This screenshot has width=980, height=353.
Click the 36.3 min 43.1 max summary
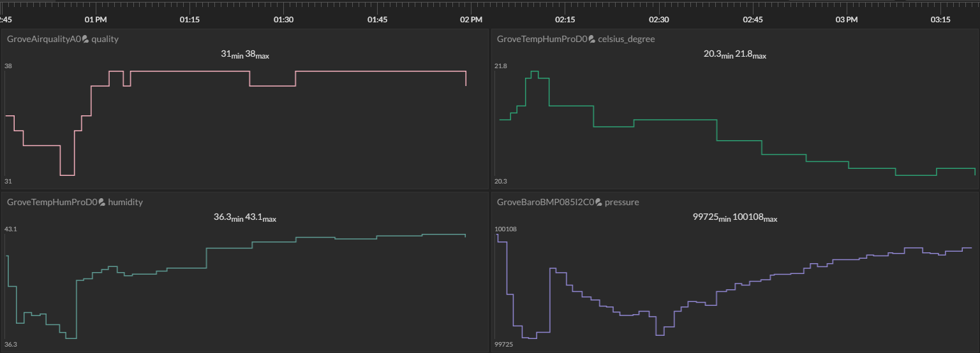click(245, 218)
